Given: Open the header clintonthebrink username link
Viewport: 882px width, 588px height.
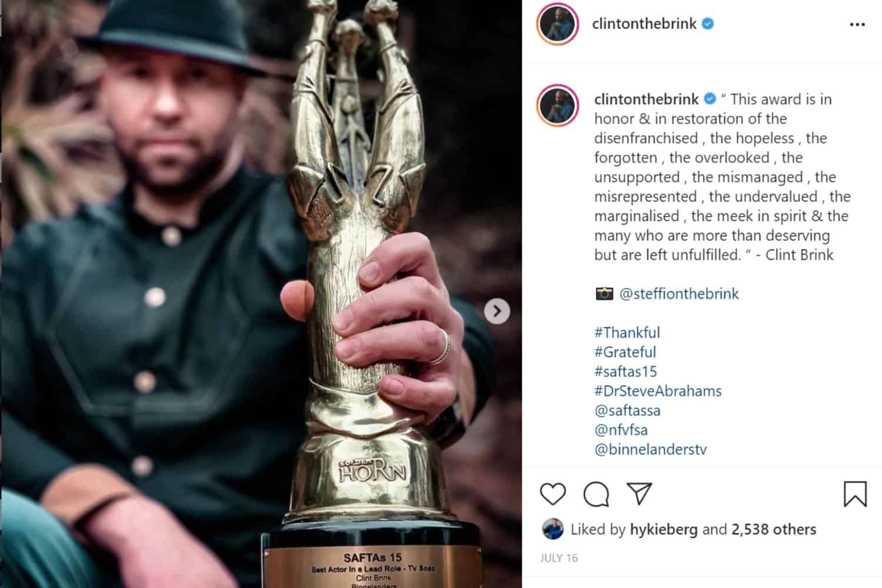Looking at the screenshot, I should (644, 24).
